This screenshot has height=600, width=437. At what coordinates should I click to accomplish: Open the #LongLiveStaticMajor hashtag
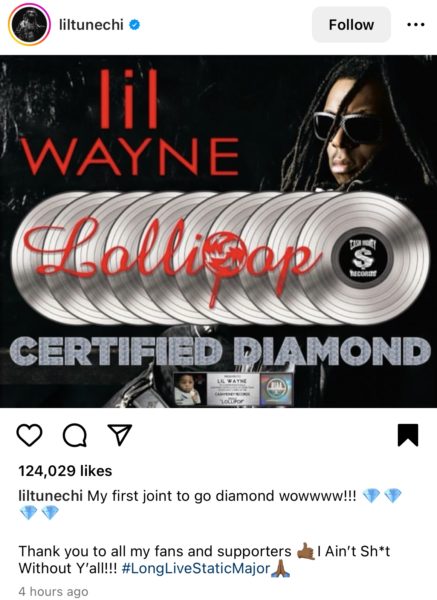(196, 568)
